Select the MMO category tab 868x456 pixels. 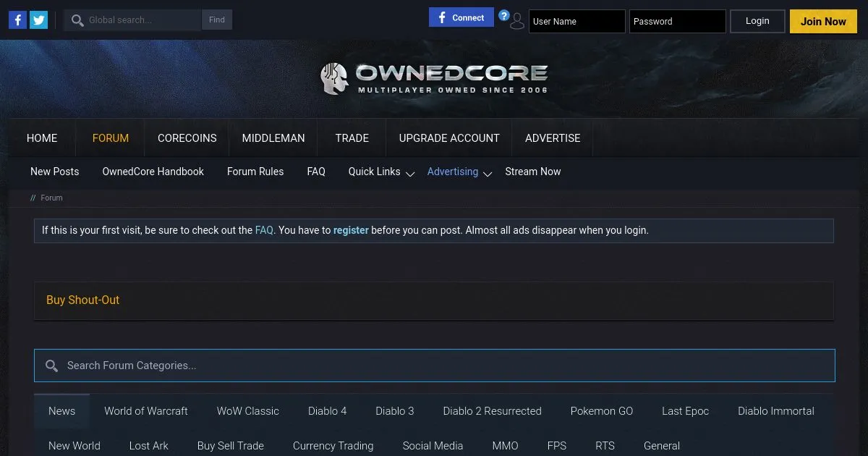[x=505, y=446]
